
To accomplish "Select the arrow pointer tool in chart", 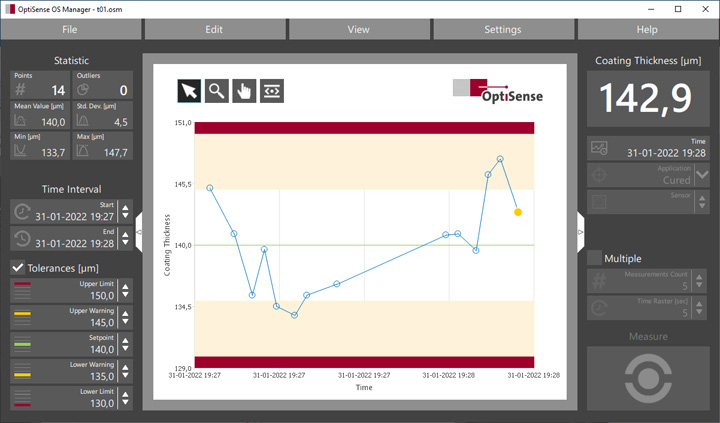I will [188, 91].
